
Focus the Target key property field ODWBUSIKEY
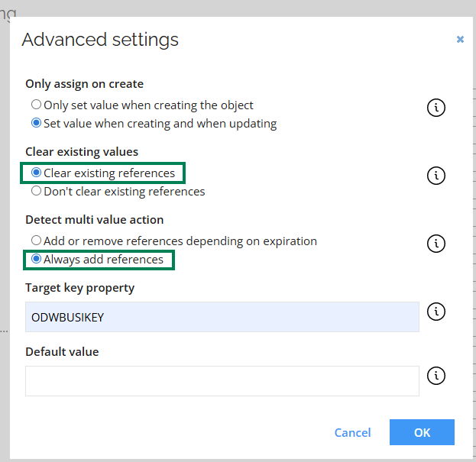pos(222,317)
